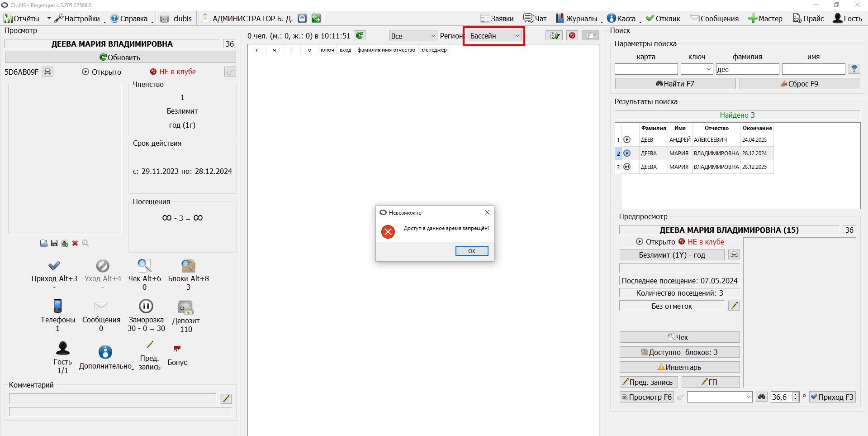Click Гость in the top toolbar
Screen dimensions: 868x436
click(x=848, y=19)
